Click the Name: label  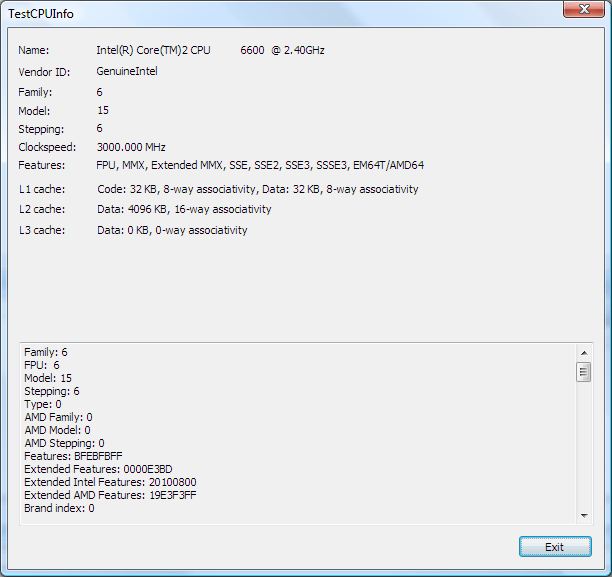pos(34,50)
